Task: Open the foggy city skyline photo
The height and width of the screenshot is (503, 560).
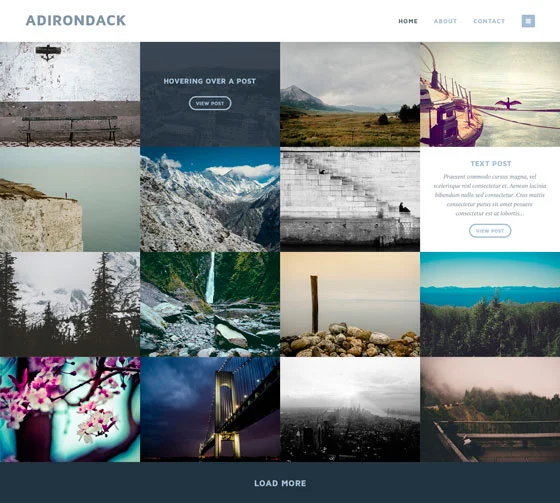Action: (350, 409)
